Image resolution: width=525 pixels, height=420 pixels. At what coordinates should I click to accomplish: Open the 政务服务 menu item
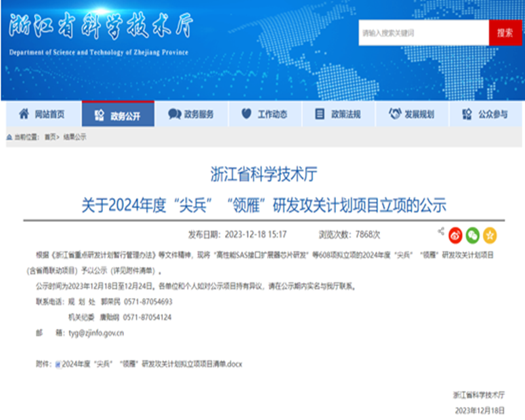[192, 114]
